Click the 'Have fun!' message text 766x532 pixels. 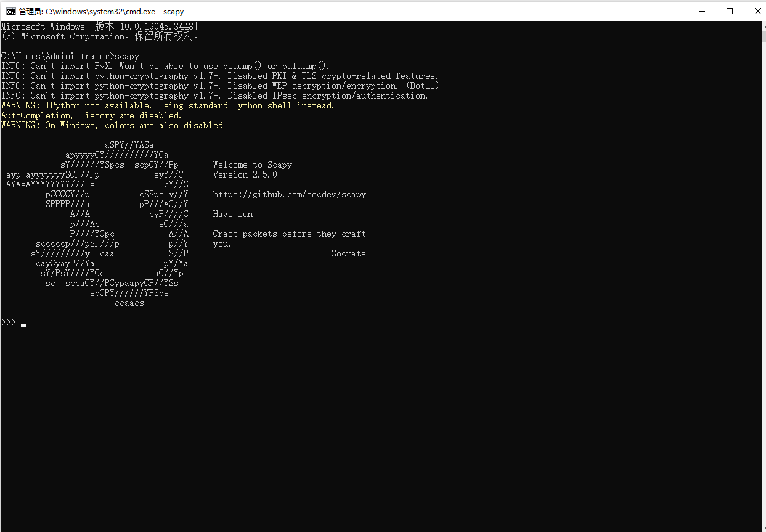click(x=234, y=214)
